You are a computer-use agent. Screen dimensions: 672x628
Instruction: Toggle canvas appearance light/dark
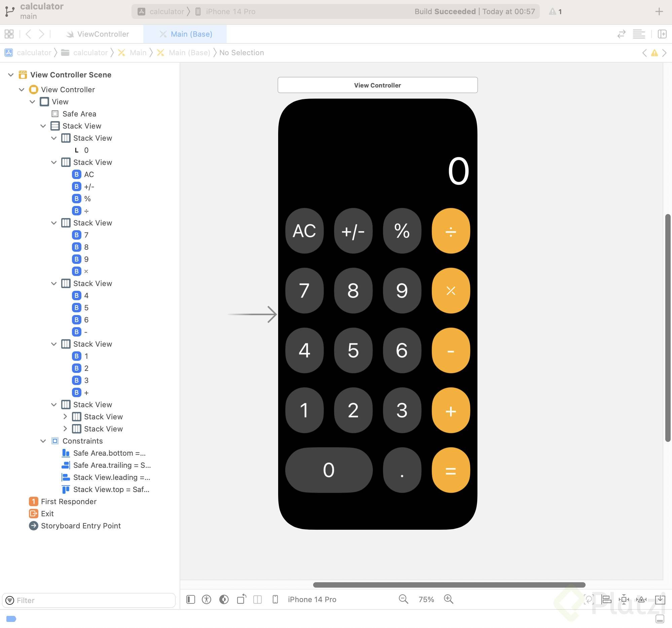pos(224,599)
